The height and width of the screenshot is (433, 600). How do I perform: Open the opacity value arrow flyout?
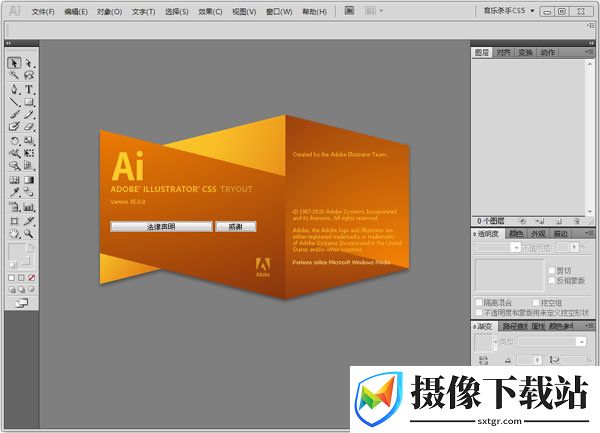click(574, 247)
